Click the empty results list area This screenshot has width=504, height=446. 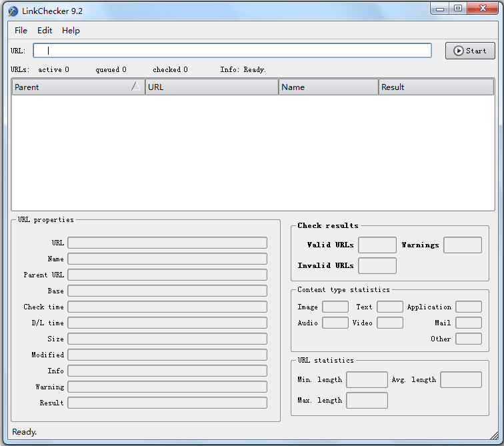[x=253, y=153]
